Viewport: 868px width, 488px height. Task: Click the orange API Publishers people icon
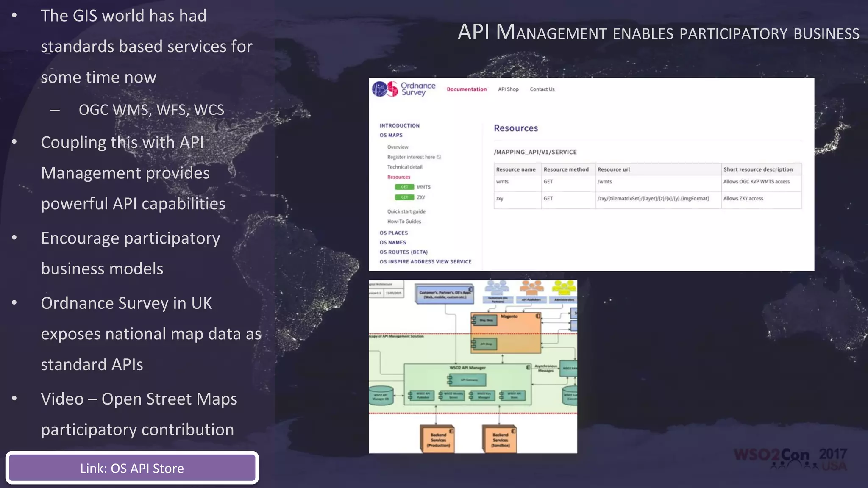point(531,288)
